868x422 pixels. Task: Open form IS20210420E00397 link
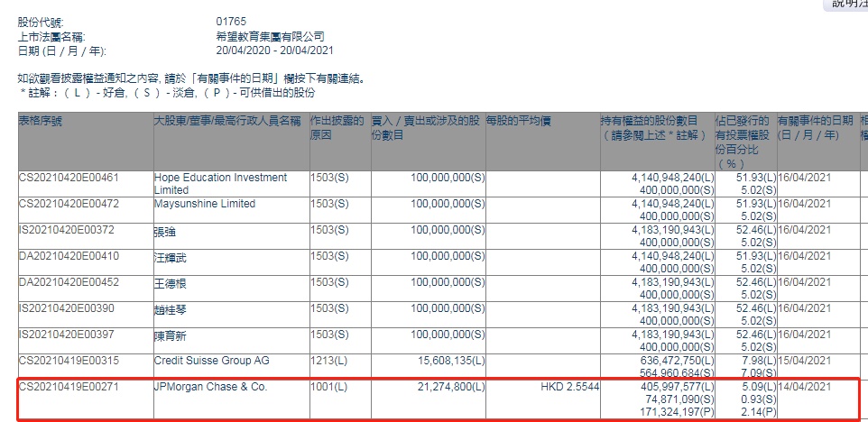pyautogui.click(x=68, y=335)
